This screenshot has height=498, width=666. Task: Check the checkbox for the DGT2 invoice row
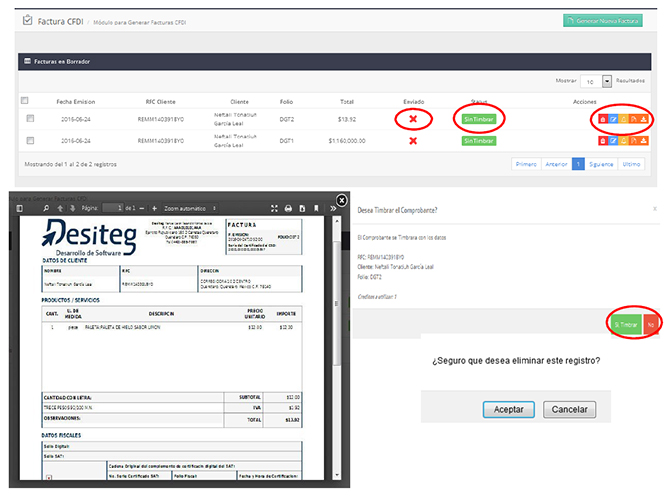pyautogui.click(x=30, y=119)
